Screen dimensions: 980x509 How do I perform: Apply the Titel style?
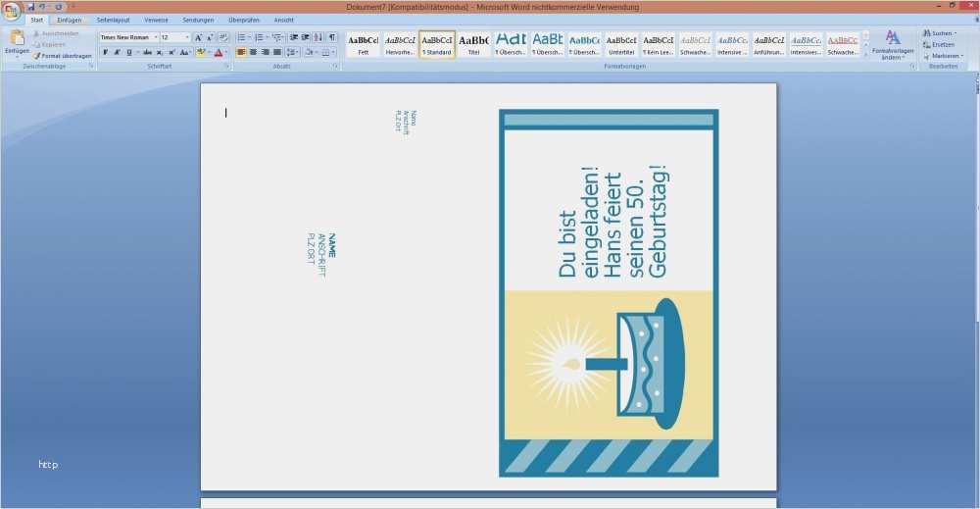coord(474,44)
